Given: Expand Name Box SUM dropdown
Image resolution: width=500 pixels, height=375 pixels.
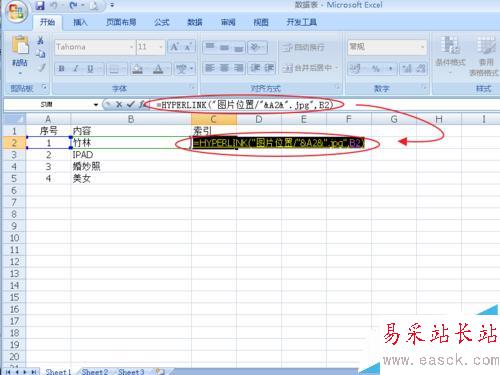Looking at the screenshot, I should pos(96,105).
